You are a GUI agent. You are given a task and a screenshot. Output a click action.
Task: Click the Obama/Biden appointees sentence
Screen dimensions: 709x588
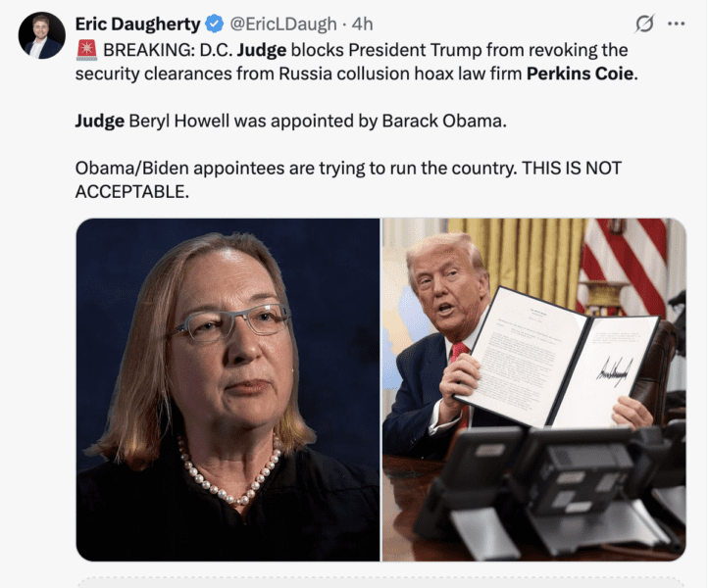[295, 169]
